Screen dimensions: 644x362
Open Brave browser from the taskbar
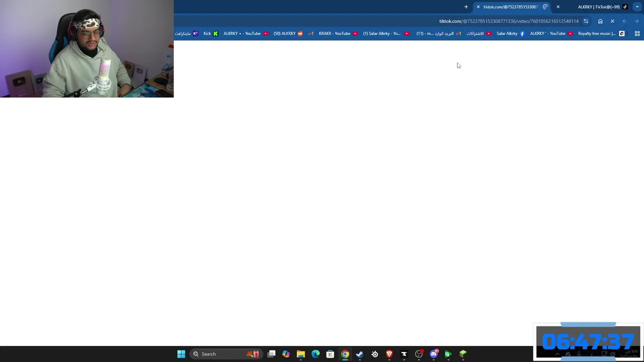(389, 354)
